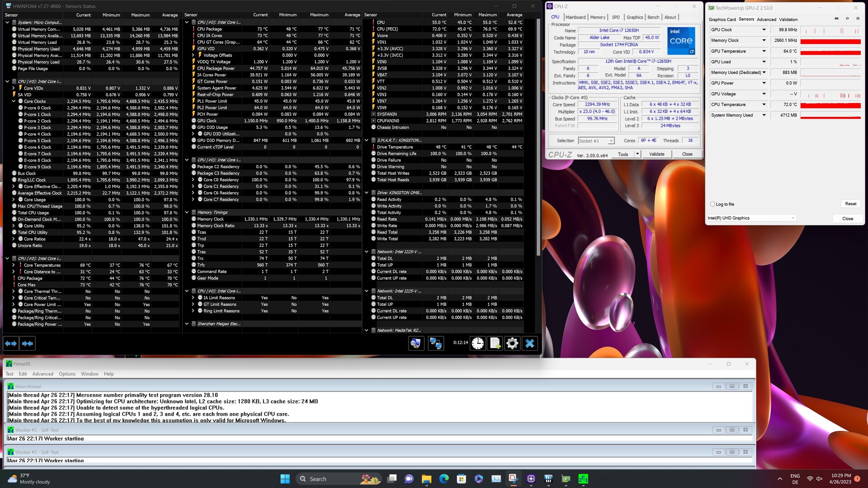Click GPU-Z Reset button
Screen dimensions: 868x488
click(850, 204)
